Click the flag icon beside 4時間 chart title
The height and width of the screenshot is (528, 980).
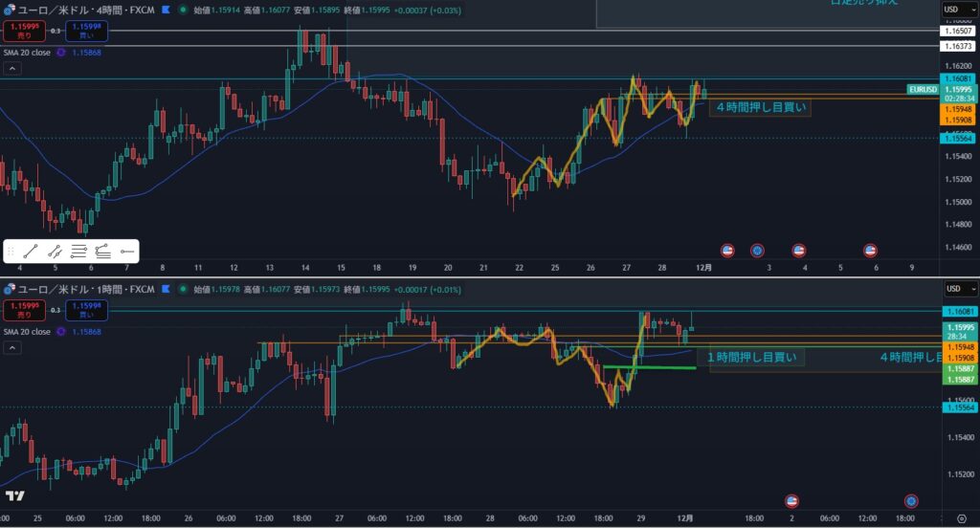pyautogui.click(x=167, y=10)
